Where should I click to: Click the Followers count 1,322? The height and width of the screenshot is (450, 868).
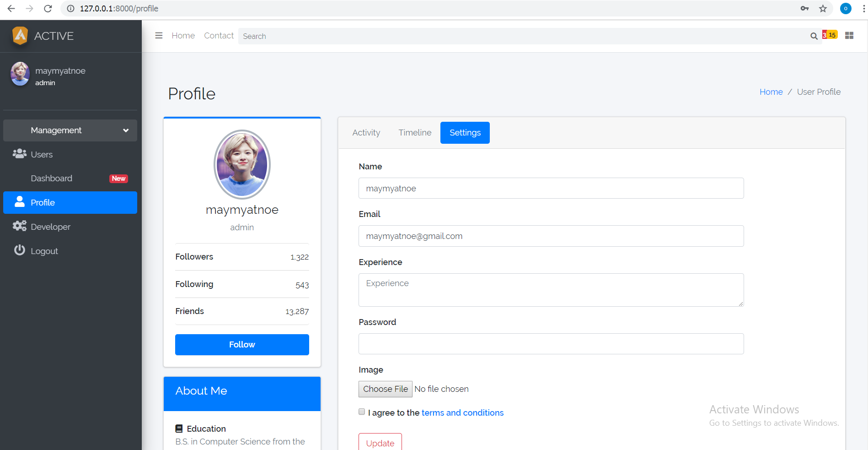click(300, 257)
